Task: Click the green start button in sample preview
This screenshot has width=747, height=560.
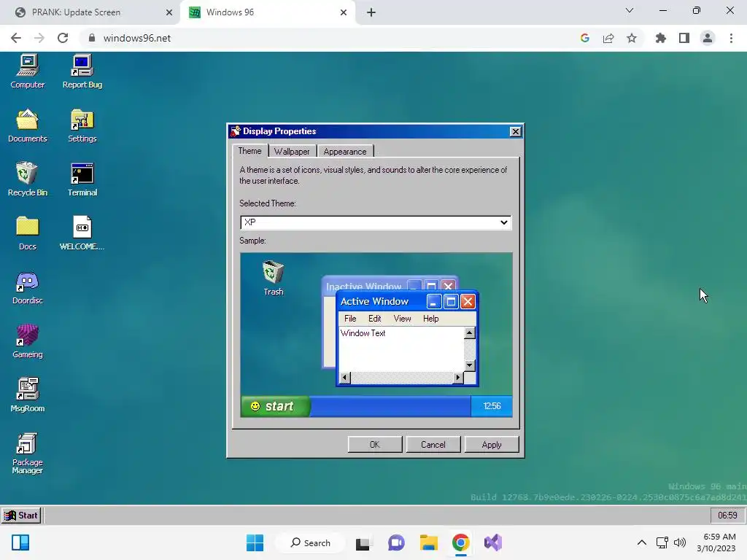Action: [x=275, y=406]
